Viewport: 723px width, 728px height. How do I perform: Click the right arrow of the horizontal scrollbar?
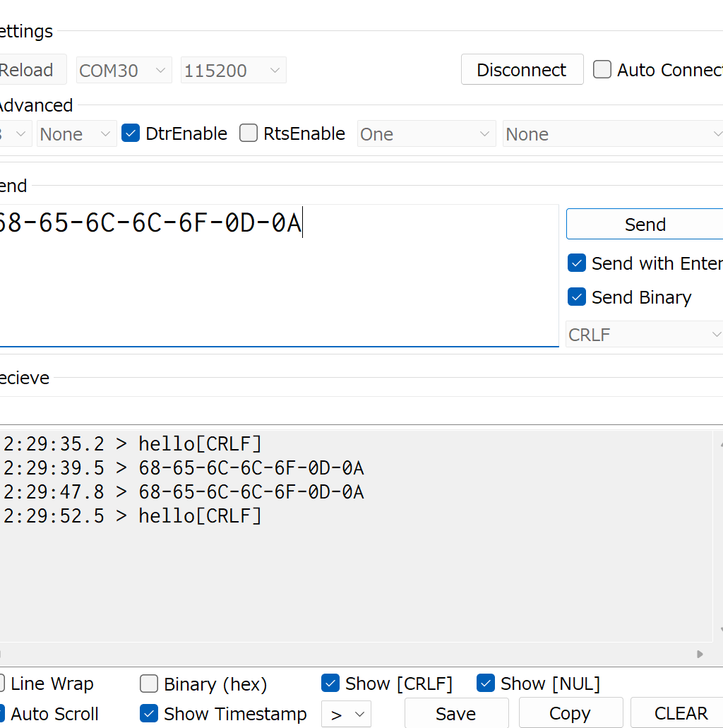pos(700,654)
